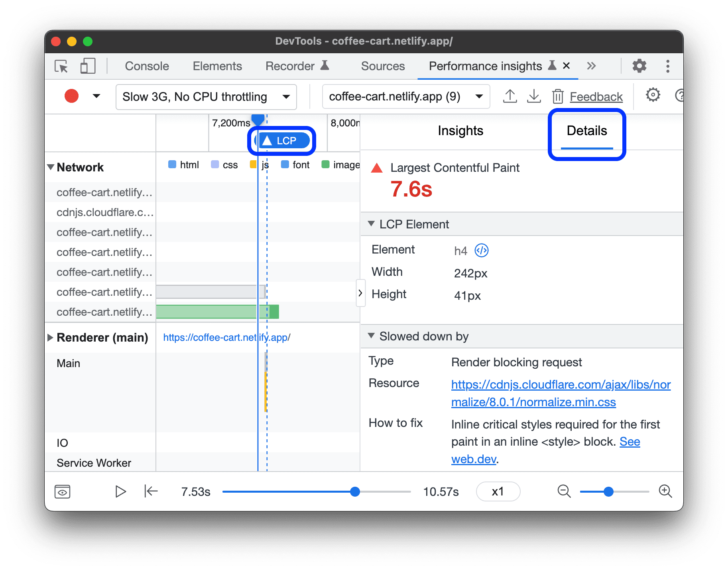The width and height of the screenshot is (728, 570).
Task: Click the import recording download icon
Action: click(534, 96)
